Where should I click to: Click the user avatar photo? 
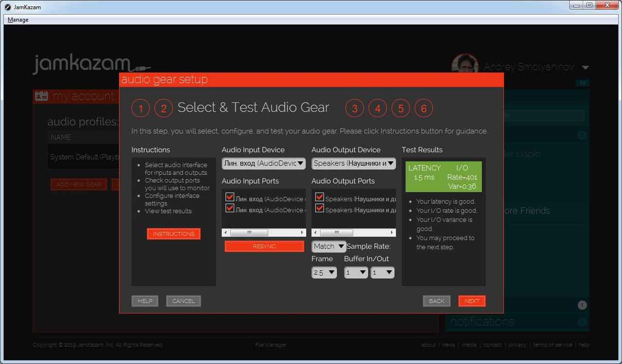465,64
